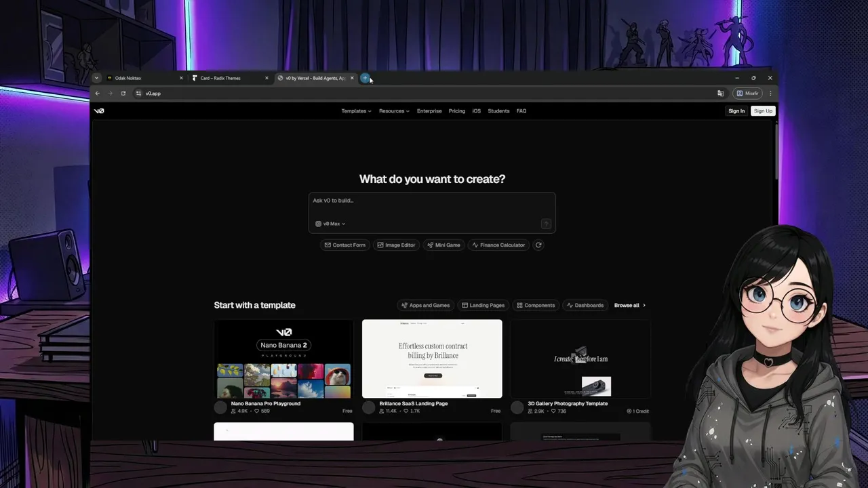Filter templates by Landing Pages
This screenshot has height=488, width=868.
[483, 305]
